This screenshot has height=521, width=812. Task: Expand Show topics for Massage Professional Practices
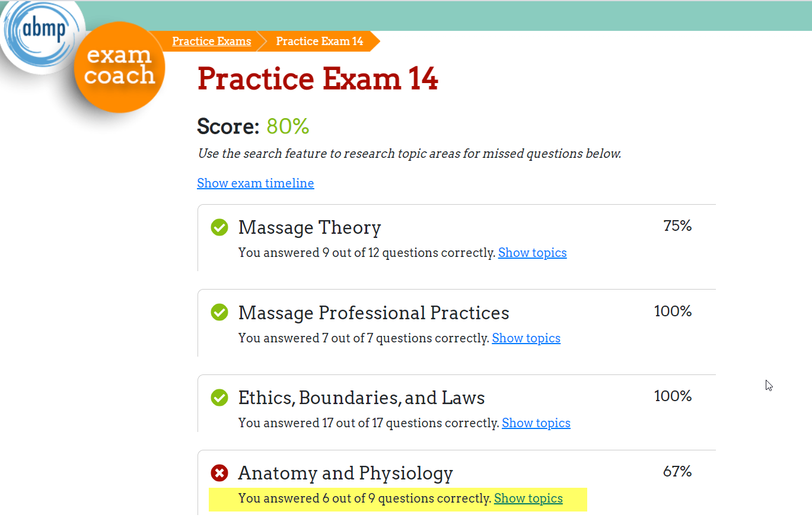pos(526,338)
